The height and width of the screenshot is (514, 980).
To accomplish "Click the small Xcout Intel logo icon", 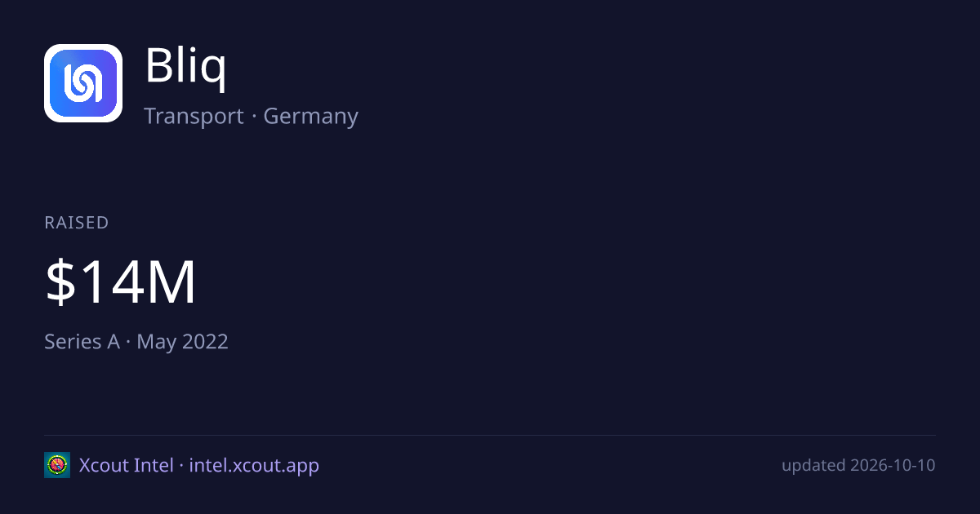I will pyautogui.click(x=57, y=465).
